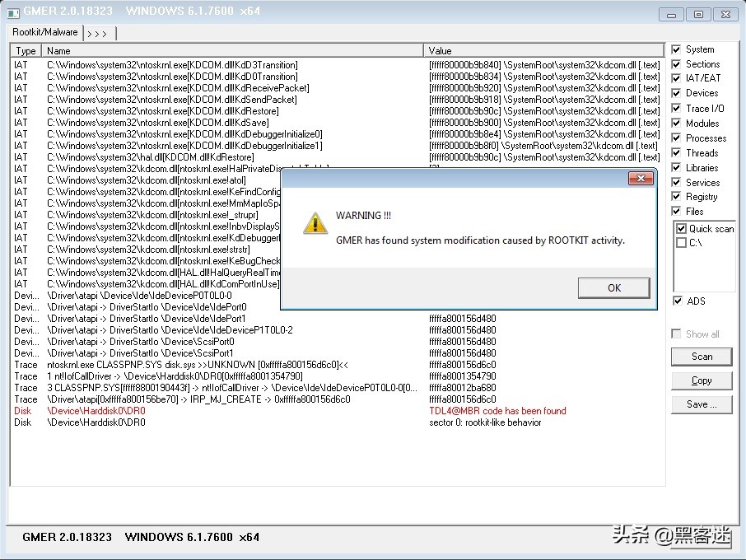The width and height of the screenshot is (746, 560).
Task: Select the red TDL4@MBR Disk entry
Action: 338,411
